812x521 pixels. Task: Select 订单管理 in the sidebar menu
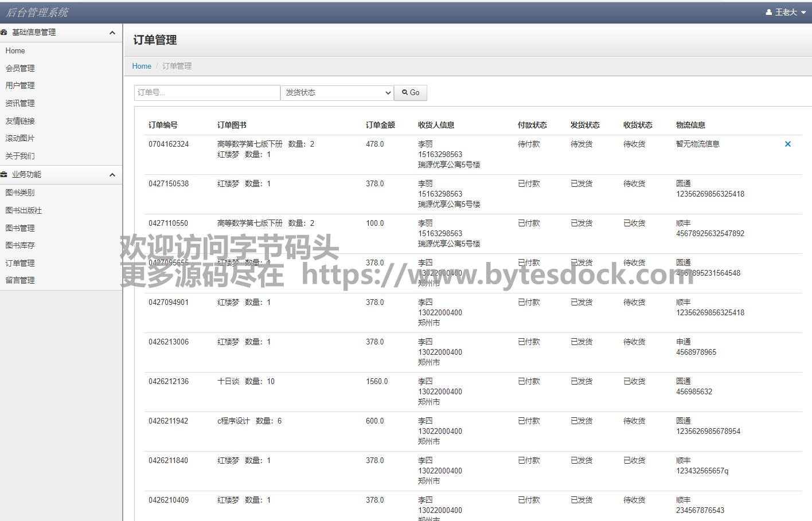pyautogui.click(x=20, y=263)
